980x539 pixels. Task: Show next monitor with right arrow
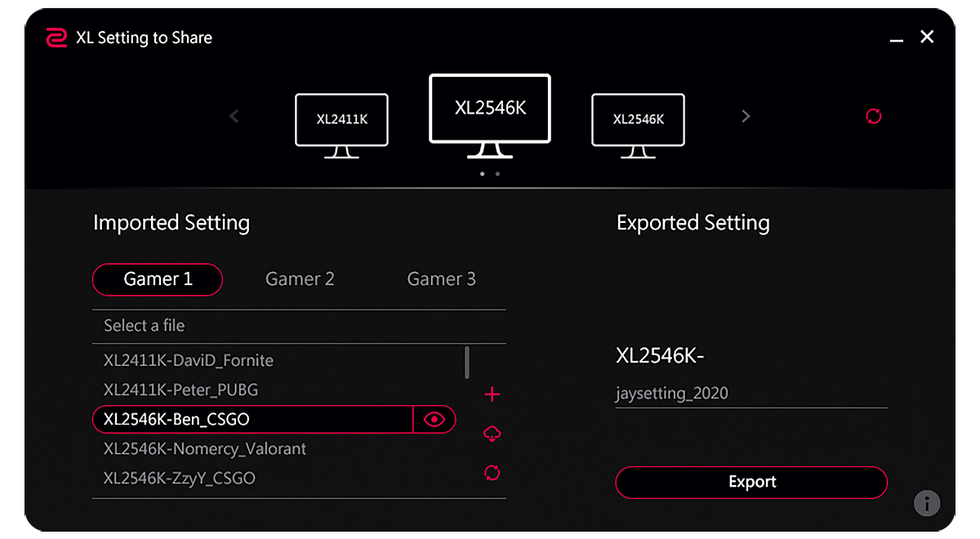(x=745, y=116)
